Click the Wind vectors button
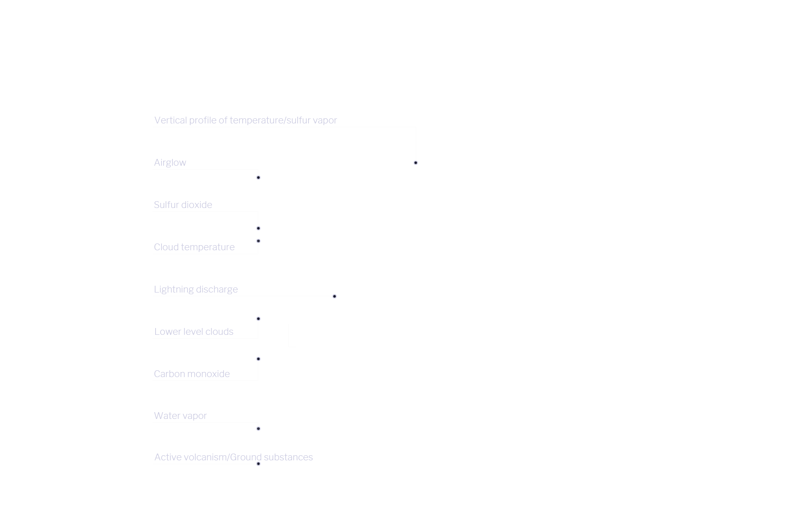The width and height of the screenshot is (812, 506). click(x=323, y=347)
